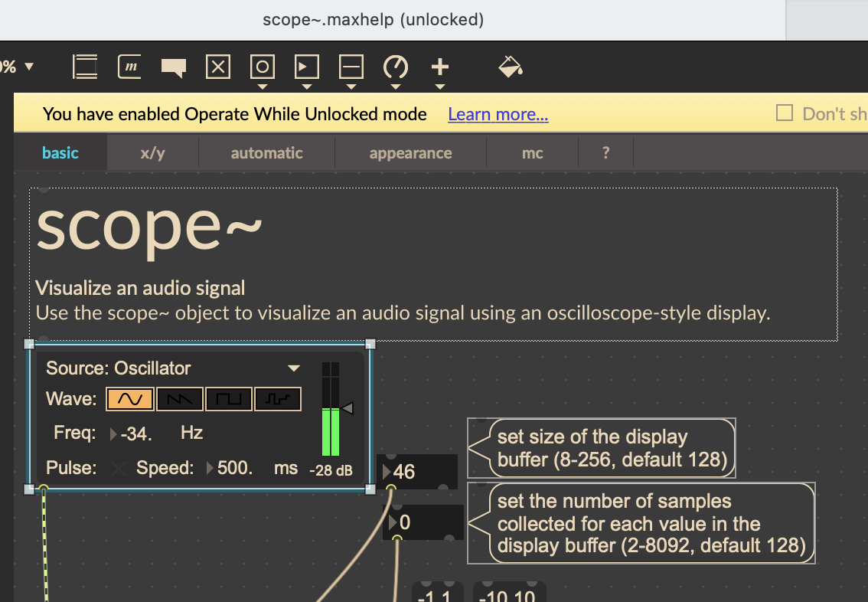This screenshot has width=868, height=602.
Task: Click the Dial object toolbar icon
Action: 396,67
